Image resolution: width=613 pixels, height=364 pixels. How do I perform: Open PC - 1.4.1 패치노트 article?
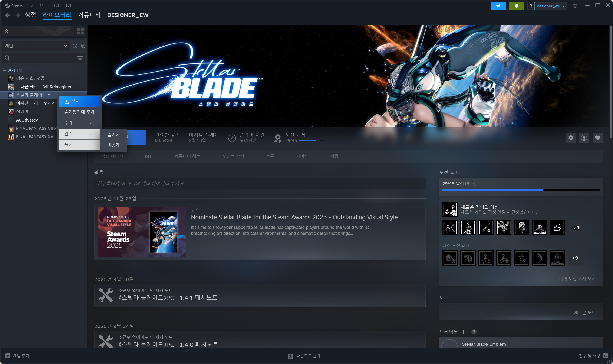pyautogui.click(x=168, y=298)
